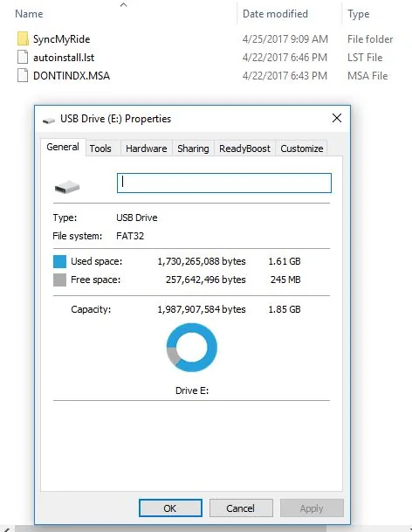This screenshot has height=532, width=412.
Task: Click the MSA File type cell
Action: (367, 76)
